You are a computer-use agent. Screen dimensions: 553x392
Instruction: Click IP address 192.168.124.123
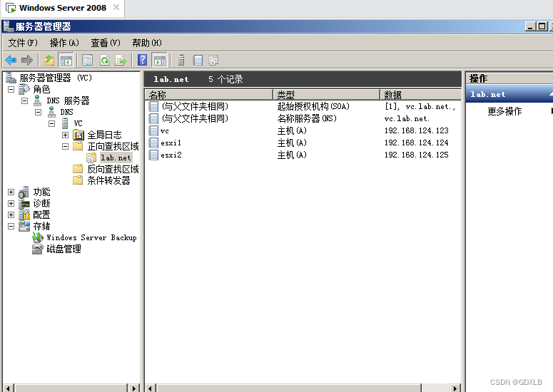pyautogui.click(x=416, y=130)
